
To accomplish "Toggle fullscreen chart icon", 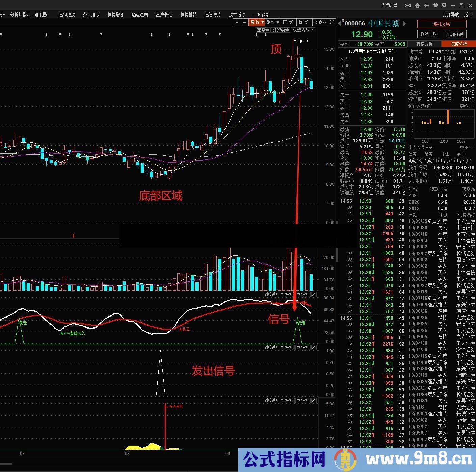I will tap(332, 22).
